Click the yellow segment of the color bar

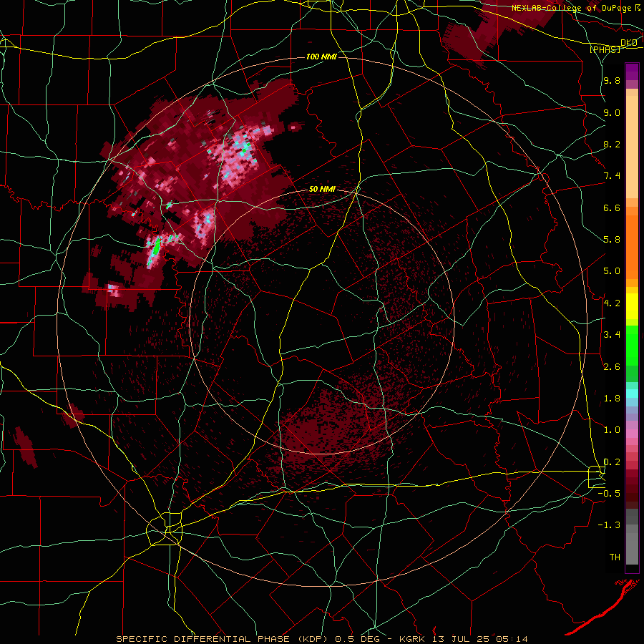632,306
